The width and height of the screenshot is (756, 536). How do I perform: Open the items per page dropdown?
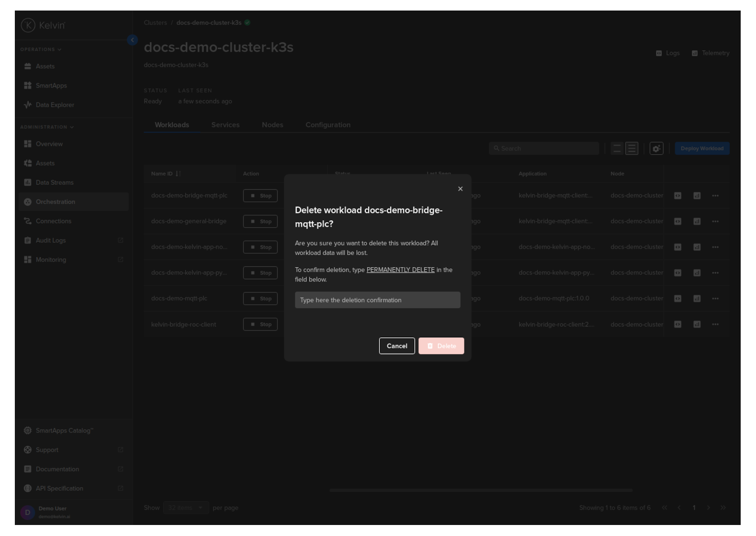pos(186,508)
